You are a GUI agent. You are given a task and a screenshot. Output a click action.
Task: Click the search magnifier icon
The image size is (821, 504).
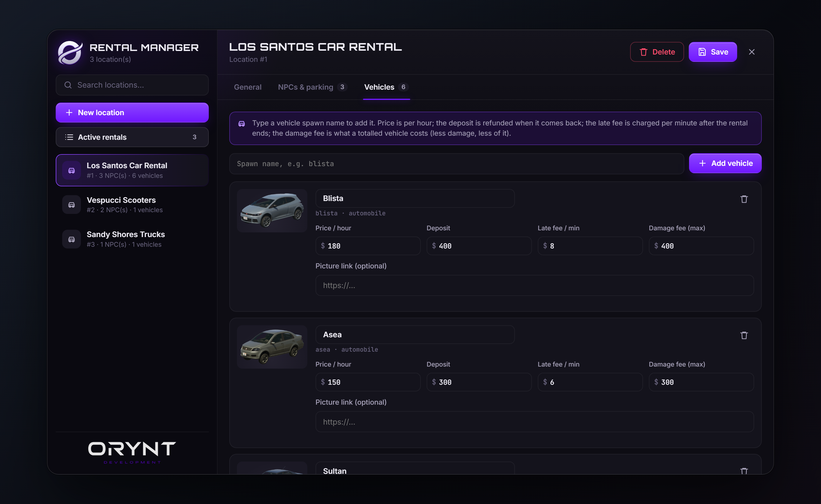coord(68,85)
